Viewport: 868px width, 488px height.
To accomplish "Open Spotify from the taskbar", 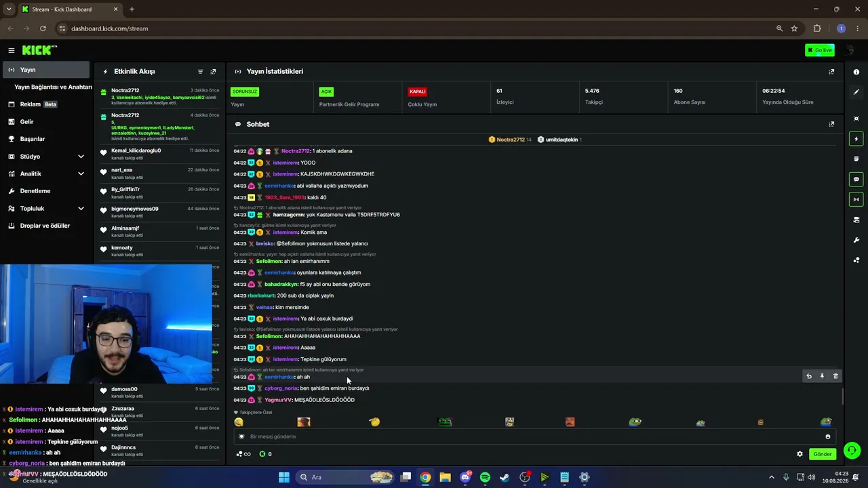I will (x=485, y=477).
